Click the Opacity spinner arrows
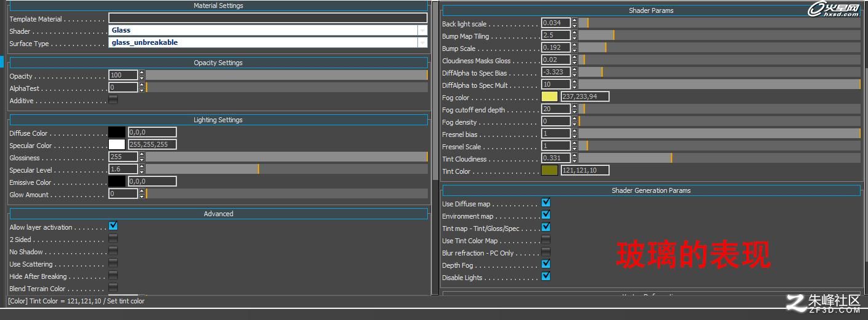 click(142, 75)
